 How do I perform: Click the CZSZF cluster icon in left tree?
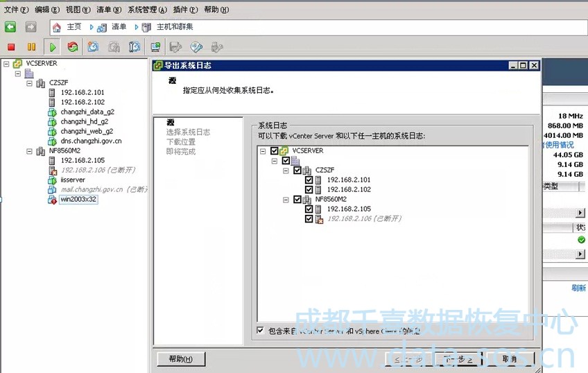pyautogui.click(x=40, y=83)
